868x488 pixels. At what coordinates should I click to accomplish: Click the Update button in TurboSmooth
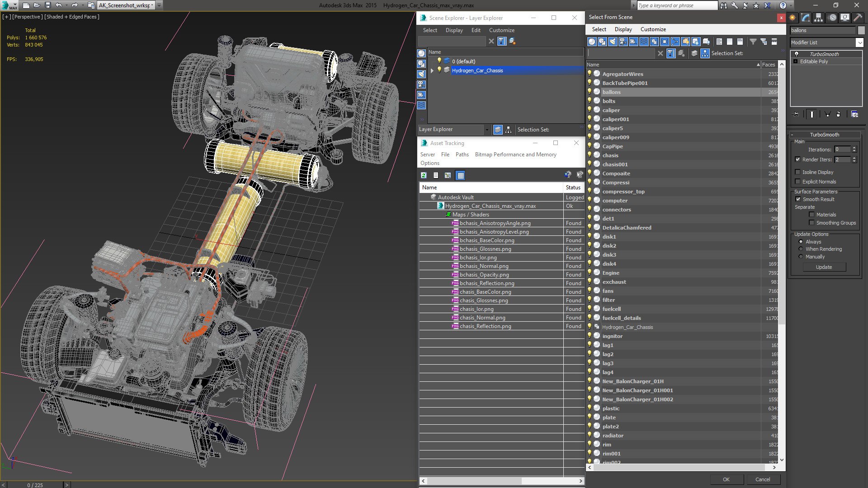click(824, 267)
